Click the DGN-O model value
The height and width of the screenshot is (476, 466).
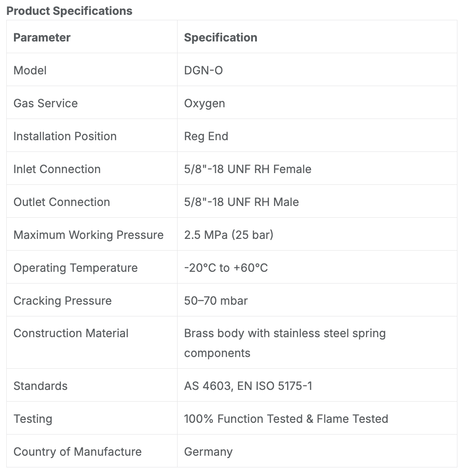tap(203, 70)
